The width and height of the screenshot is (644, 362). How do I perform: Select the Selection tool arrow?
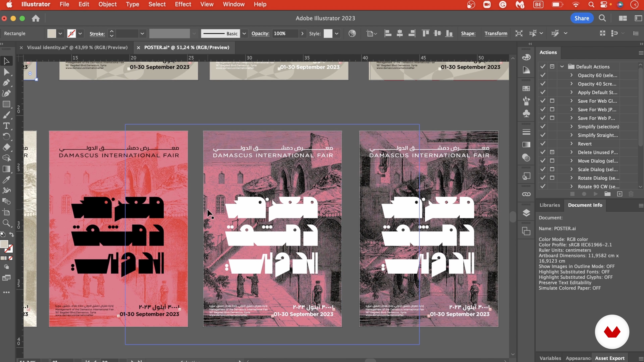tap(7, 61)
